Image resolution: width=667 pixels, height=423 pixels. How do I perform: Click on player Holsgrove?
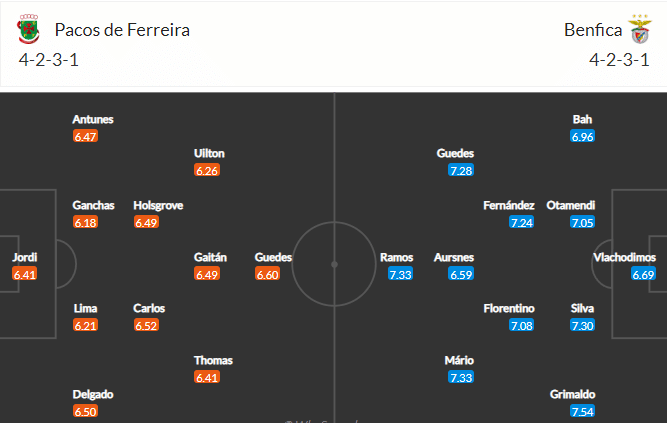point(158,206)
